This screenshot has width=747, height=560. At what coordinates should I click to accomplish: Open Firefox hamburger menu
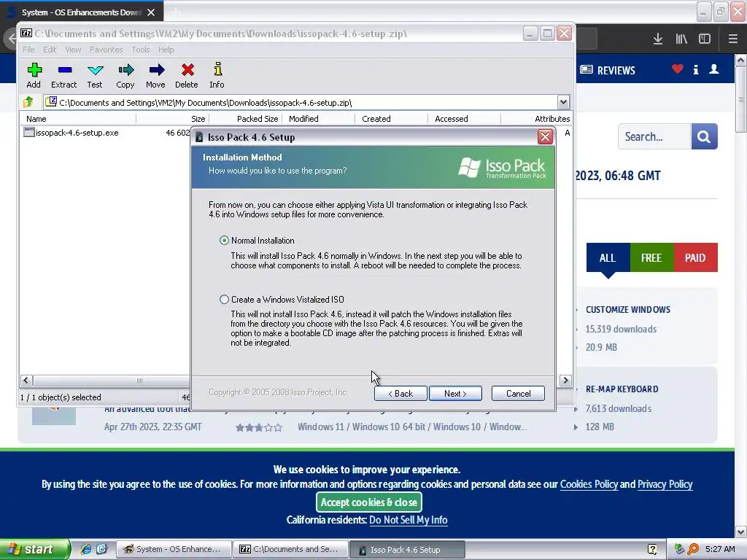coord(732,39)
